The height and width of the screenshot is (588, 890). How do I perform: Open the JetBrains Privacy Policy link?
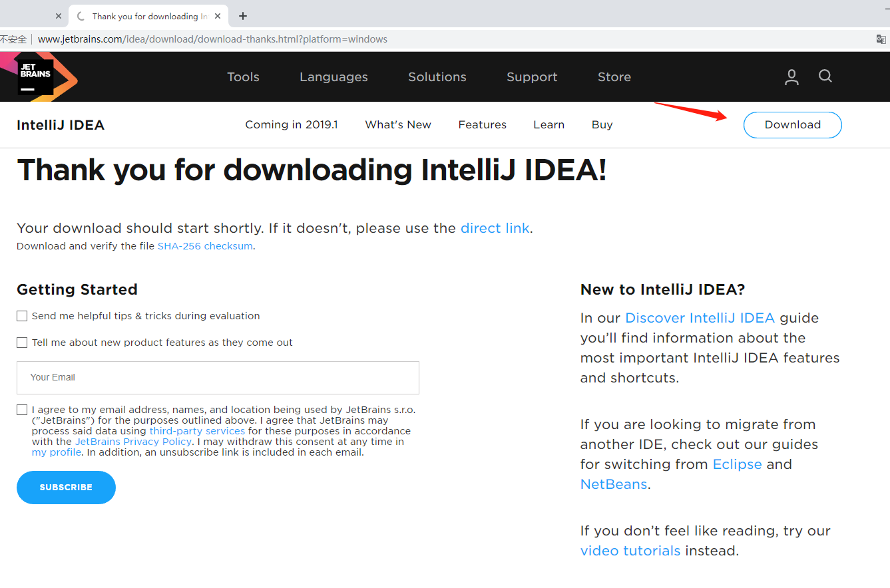point(133,442)
